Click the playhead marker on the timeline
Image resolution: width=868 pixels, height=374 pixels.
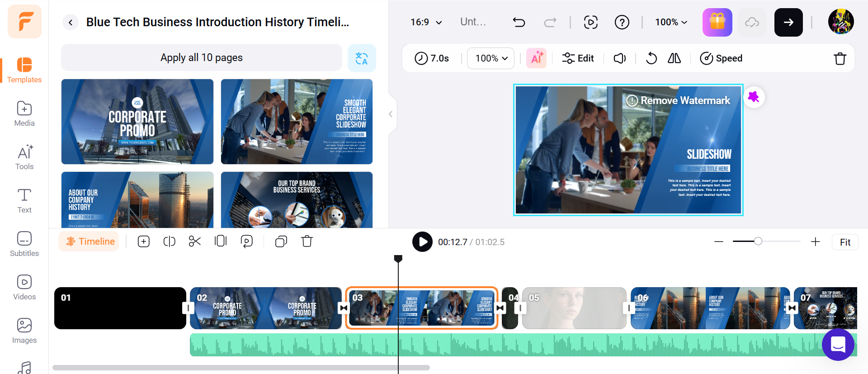[x=398, y=259]
